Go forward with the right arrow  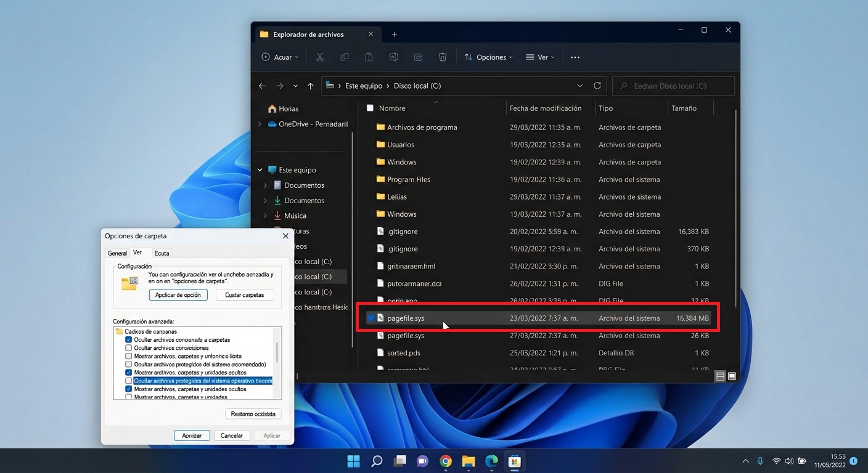(x=280, y=86)
